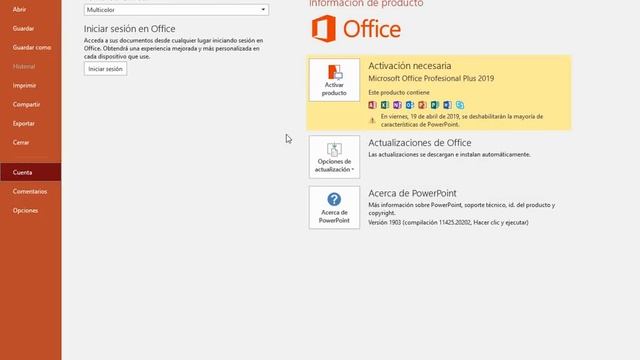This screenshot has height=360, width=640.
Task: Click the 'Información de producto' heading
Action: [366, 4]
